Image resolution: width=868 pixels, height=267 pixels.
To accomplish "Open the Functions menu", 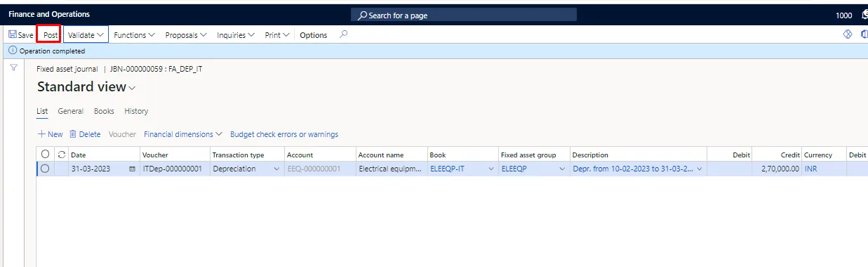I will click(134, 35).
